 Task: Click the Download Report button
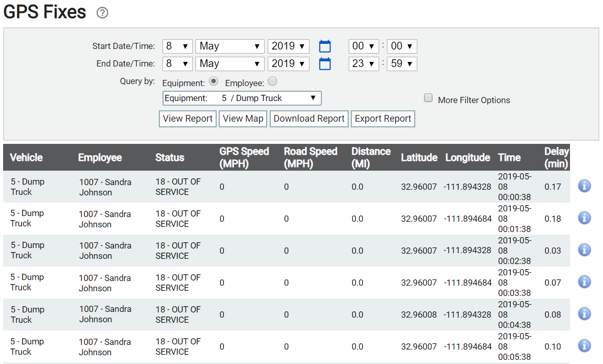[x=309, y=119]
